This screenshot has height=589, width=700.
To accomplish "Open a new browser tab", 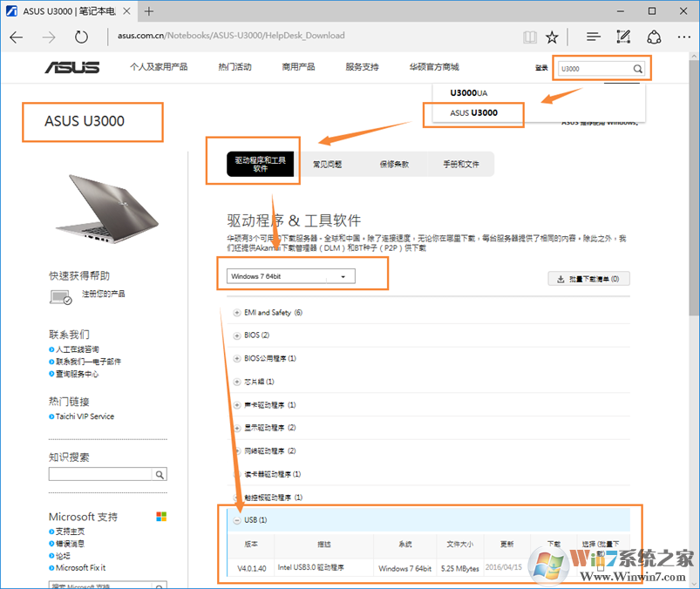I will (149, 11).
